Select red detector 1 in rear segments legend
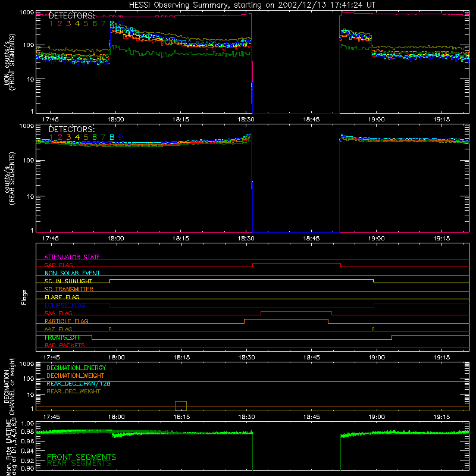Viewport: 476px width, 476px height. pos(51,137)
